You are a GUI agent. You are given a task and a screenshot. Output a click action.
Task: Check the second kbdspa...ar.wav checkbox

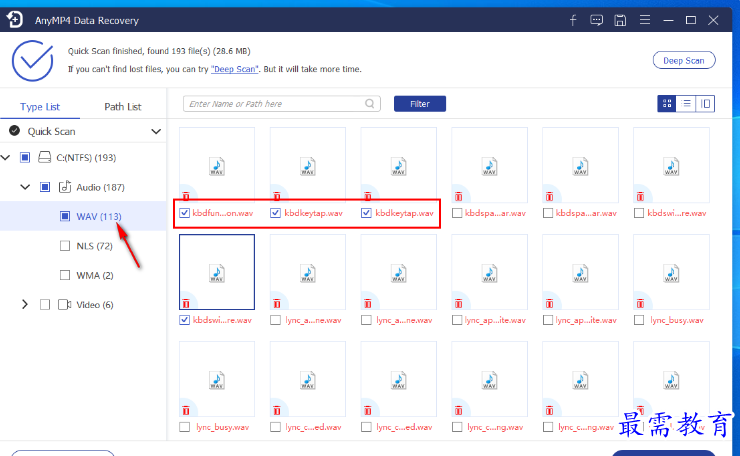click(548, 213)
